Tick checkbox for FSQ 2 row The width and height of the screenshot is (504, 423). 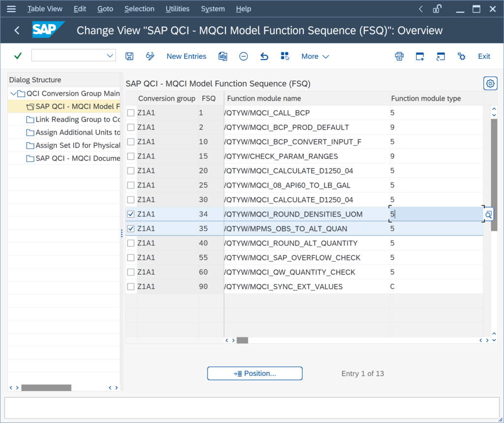coord(131,128)
